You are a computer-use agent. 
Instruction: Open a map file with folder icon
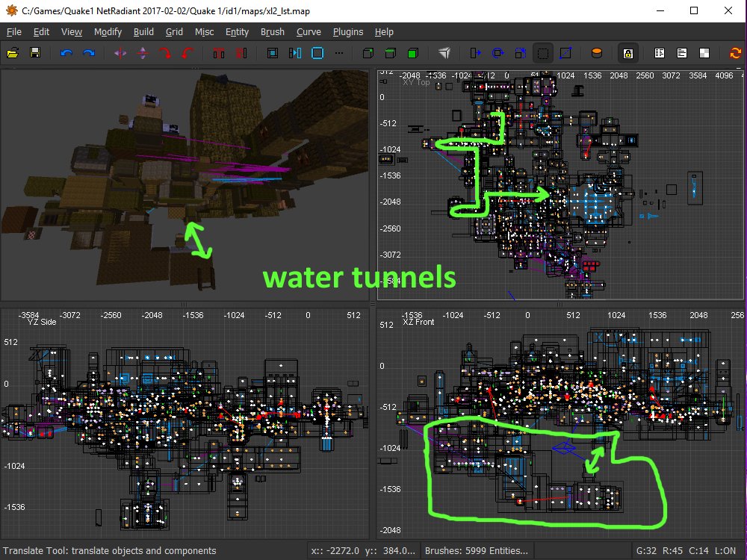[13, 53]
